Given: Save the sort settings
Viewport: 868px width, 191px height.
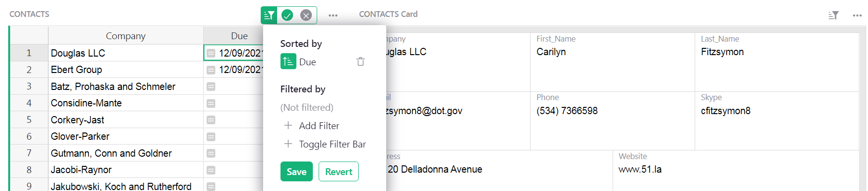Looking at the screenshot, I should click(296, 172).
